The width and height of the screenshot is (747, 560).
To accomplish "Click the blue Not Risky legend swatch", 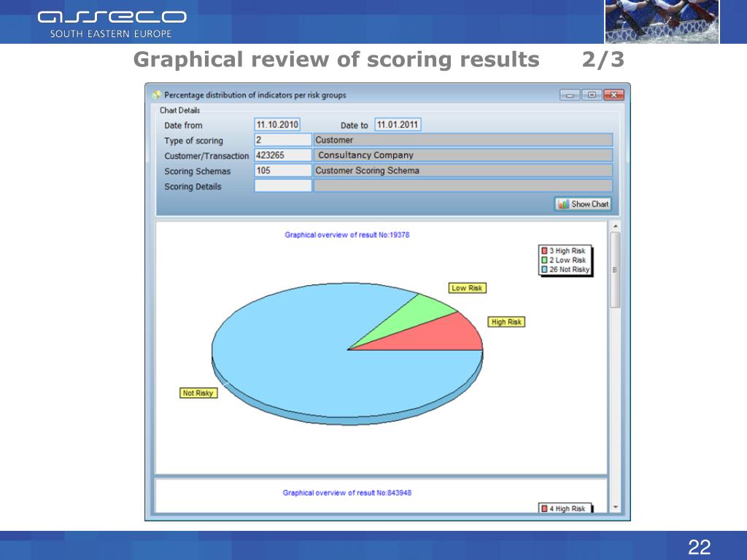I will (x=544, y=270).
